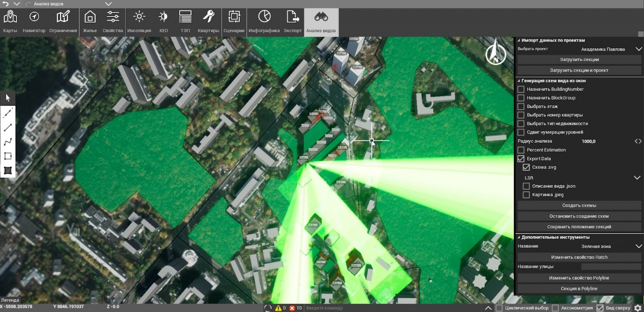The image size is (644, 312).
Task: Select the hatch fill tool in left toolbar
Action: [8, 170]
